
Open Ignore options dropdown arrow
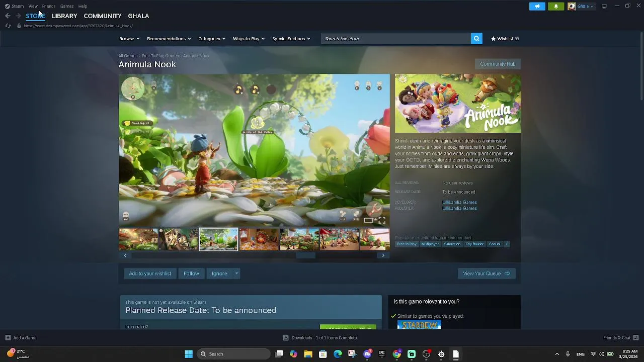tap(236, 274)
